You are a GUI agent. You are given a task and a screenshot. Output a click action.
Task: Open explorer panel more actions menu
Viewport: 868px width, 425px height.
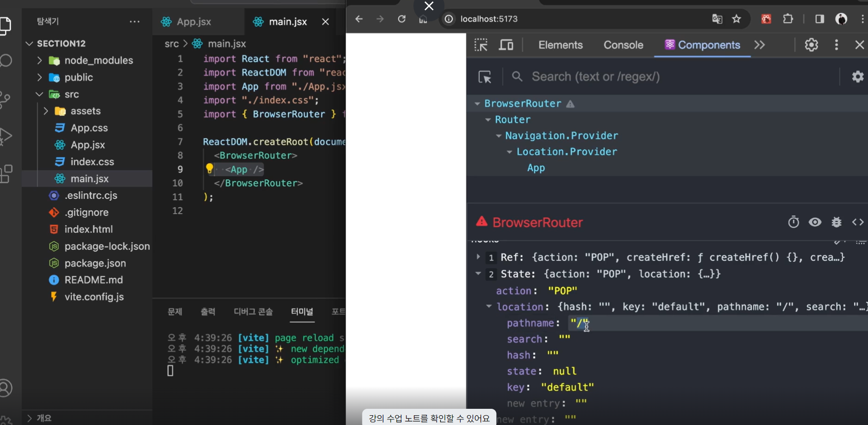(x=135, y=21)
